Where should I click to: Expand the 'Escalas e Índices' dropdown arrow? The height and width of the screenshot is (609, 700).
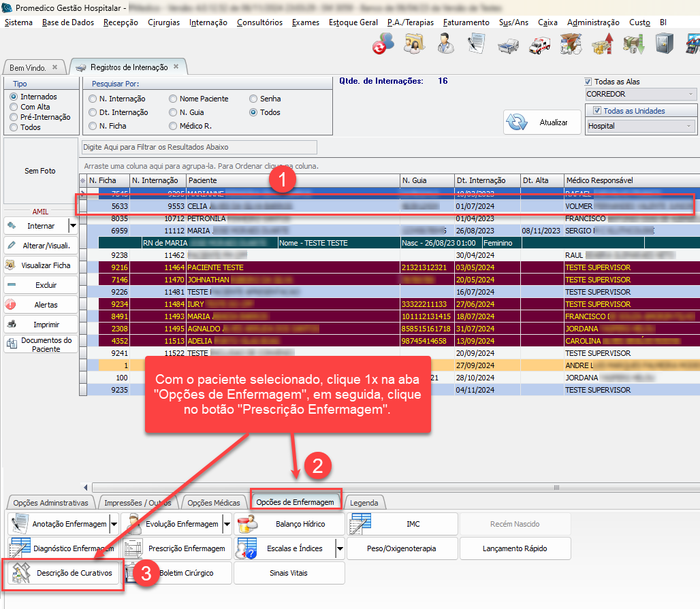point(339,548)
